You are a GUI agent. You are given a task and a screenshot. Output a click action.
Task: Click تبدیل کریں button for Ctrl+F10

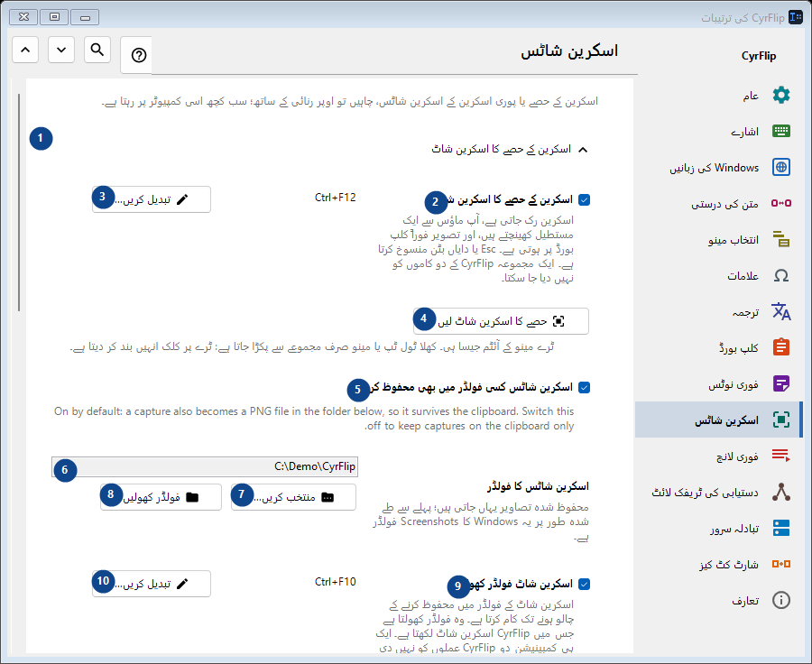pos(152,584)
